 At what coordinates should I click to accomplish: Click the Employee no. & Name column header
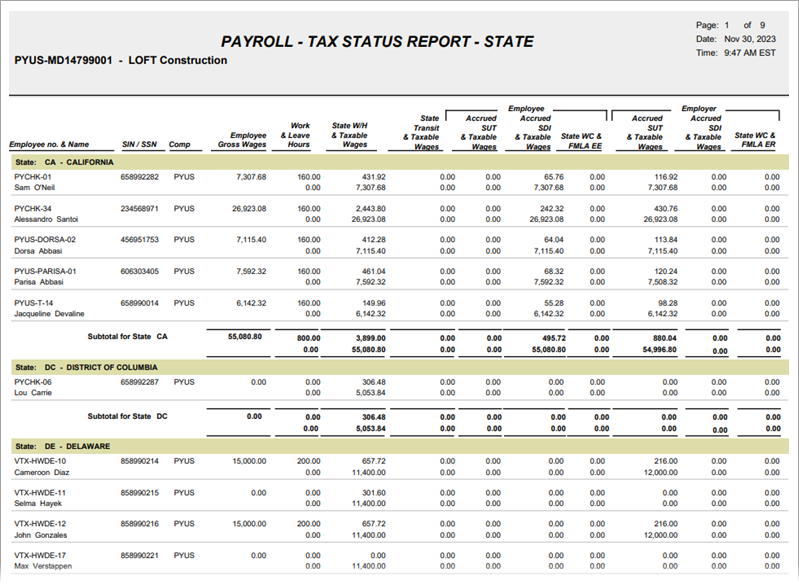click(x=49, y=144)
